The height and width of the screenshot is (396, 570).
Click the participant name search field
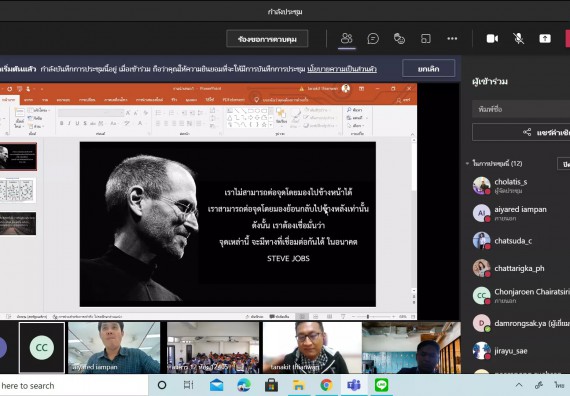coord(521,109)
